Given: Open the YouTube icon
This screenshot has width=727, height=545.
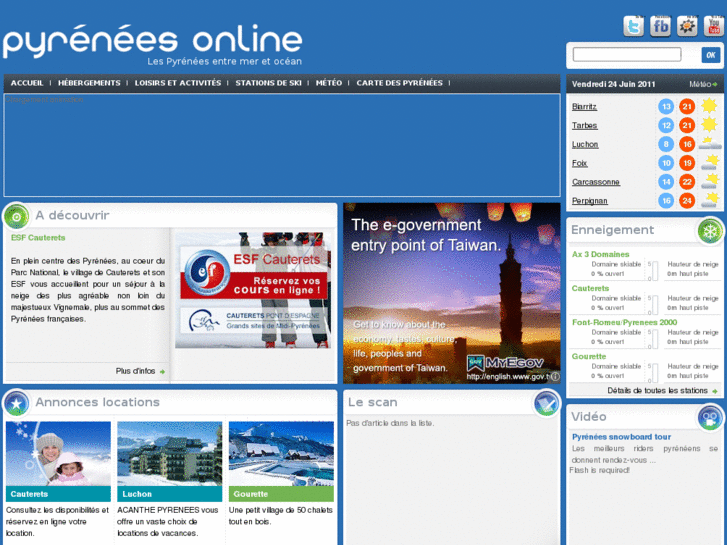Looking at the screenshot, I should tap(714, 26).
